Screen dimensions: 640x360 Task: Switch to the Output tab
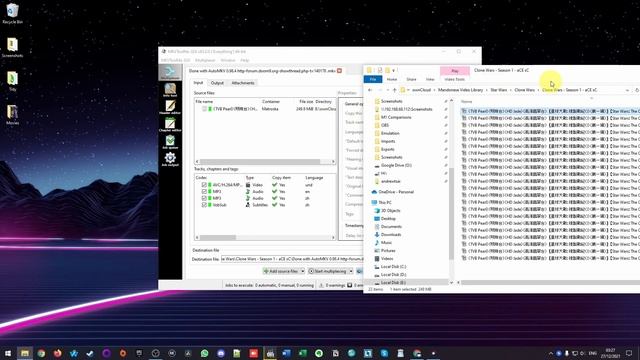pyautogui.click(x=217, y=83)
